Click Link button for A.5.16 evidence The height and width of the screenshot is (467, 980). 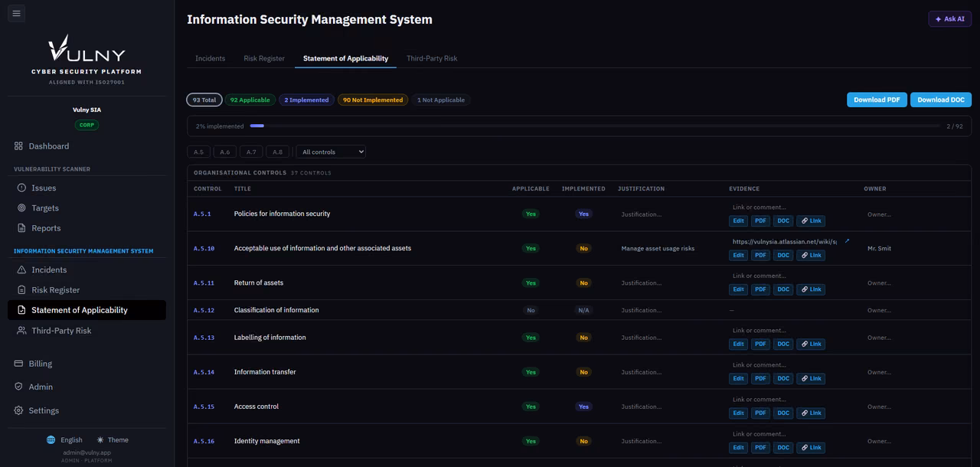coord(811,448)
